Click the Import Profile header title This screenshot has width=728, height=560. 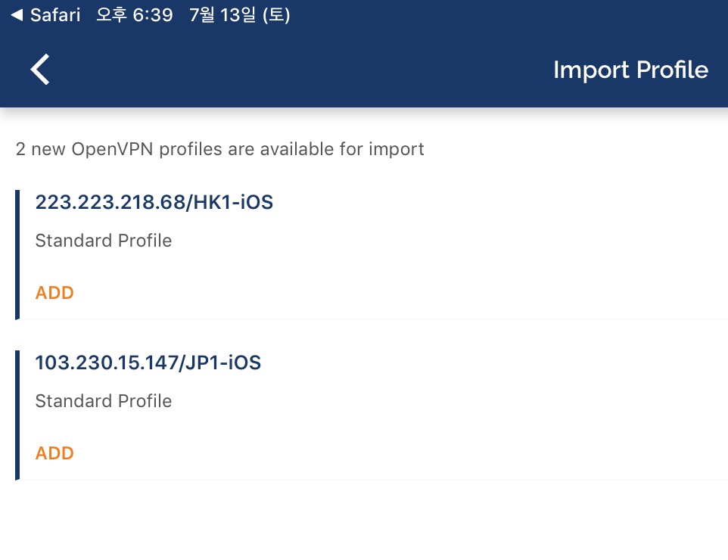coord(630,70)
